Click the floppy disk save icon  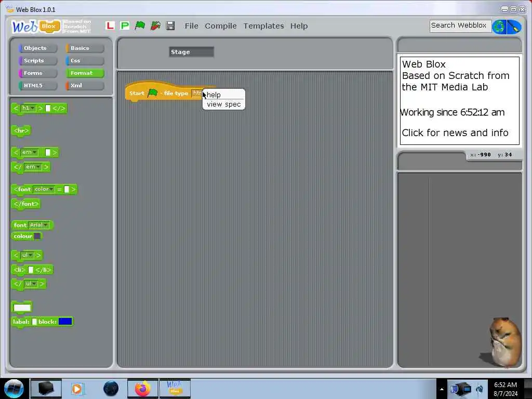click(x=170, y=26)
